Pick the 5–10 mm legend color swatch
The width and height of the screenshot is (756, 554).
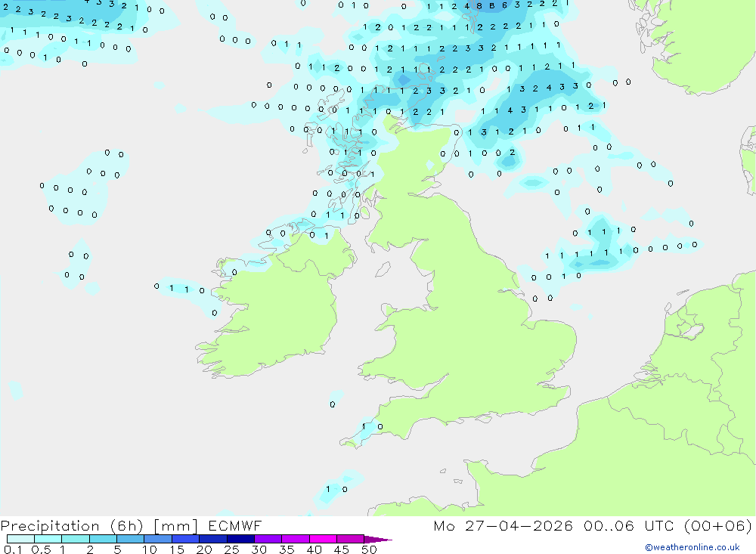pos(131,539)
